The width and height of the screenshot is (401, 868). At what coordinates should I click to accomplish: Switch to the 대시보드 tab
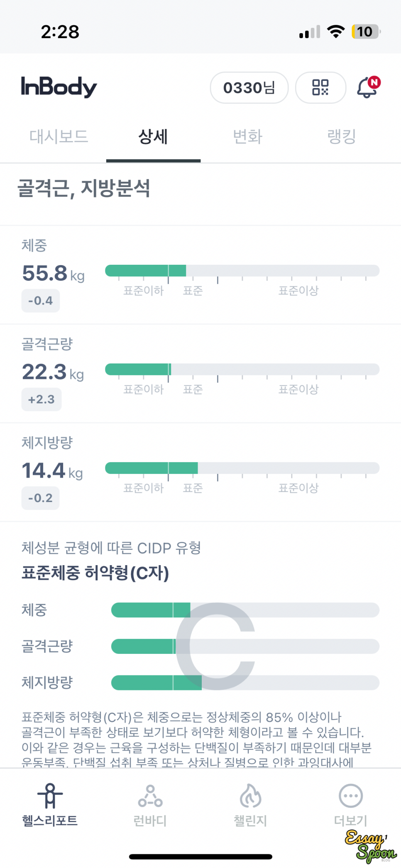click(59, 137)
